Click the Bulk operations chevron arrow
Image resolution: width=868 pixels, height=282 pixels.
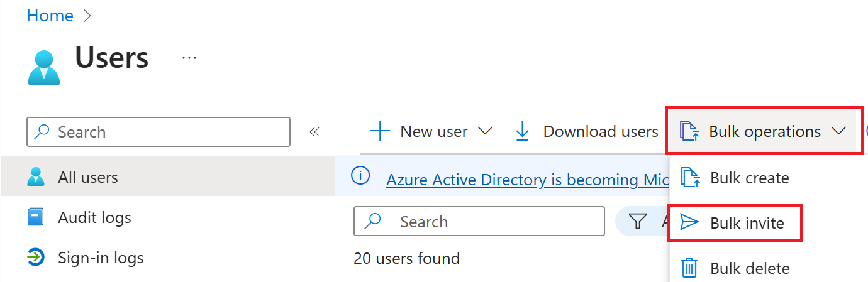[x=838, y=131]
